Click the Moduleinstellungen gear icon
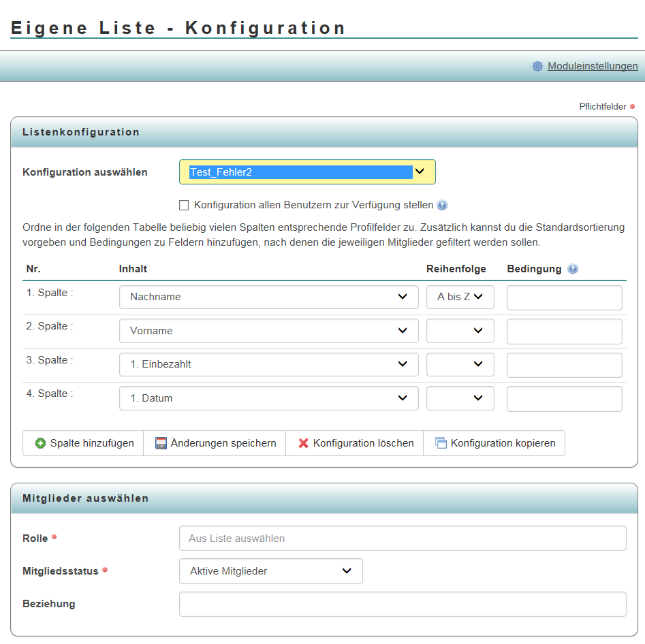Screen dimensions: 645x644 coord(537,66)
